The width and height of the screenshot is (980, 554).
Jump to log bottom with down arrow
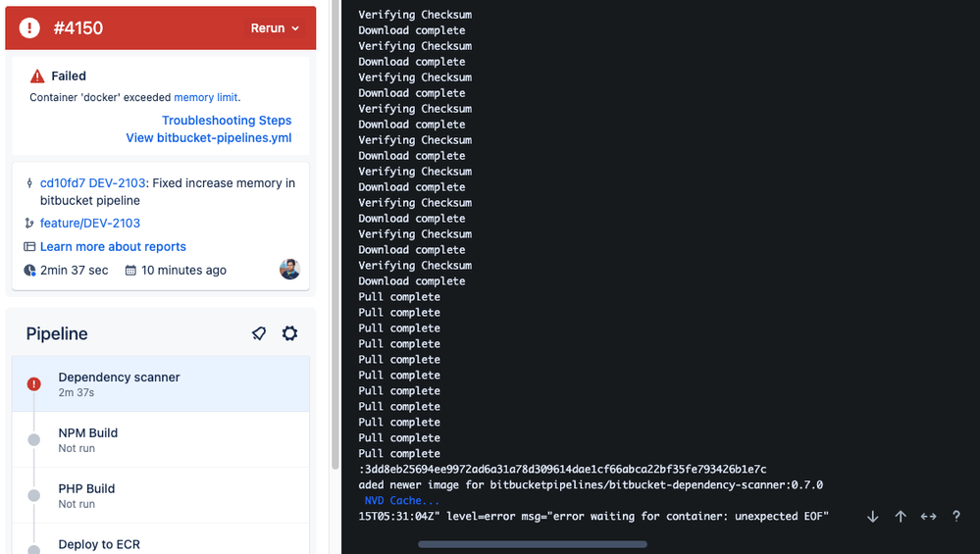[873, 517]
